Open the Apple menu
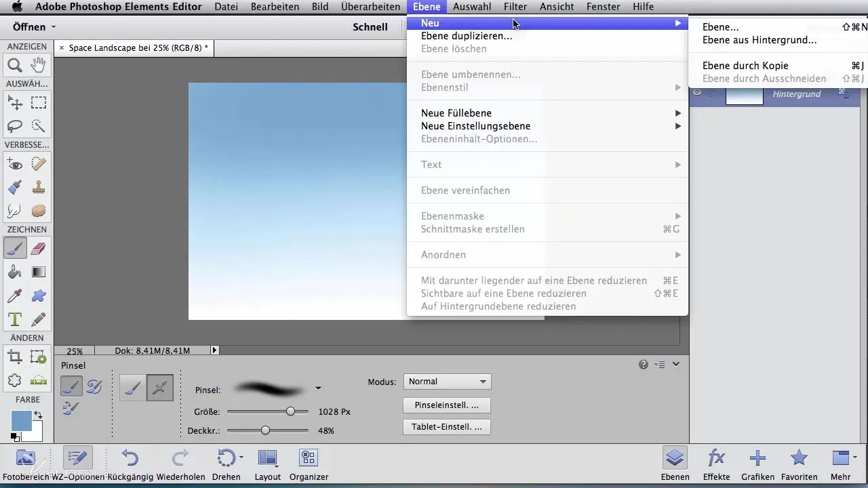Viewport: 868px width, 488px height. 17,7
